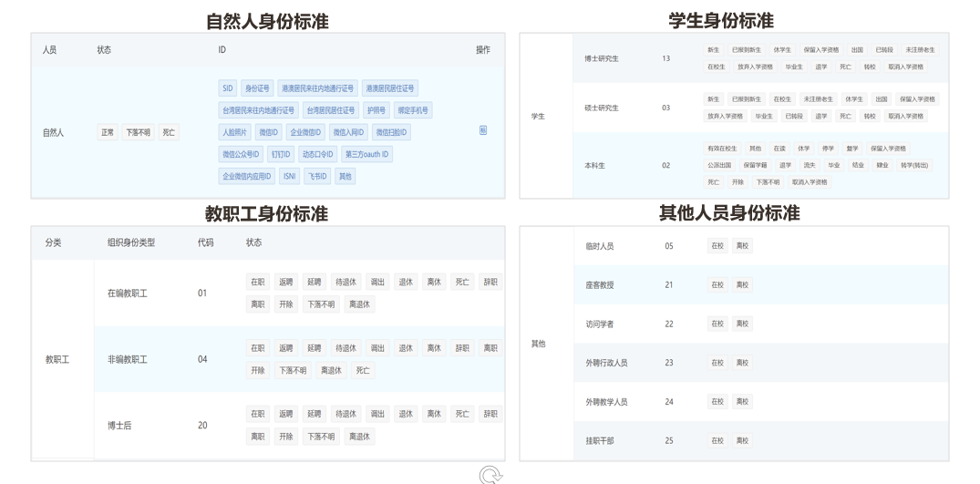
Task: Click 在校 tag in 座客教授 row
Action: click(717, 284)
